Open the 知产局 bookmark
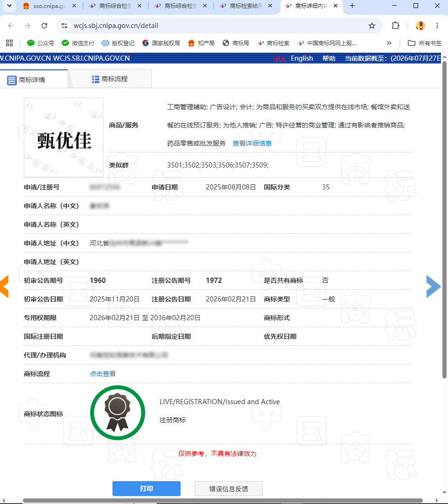This screenshot has width=448, height=504. 201,43
